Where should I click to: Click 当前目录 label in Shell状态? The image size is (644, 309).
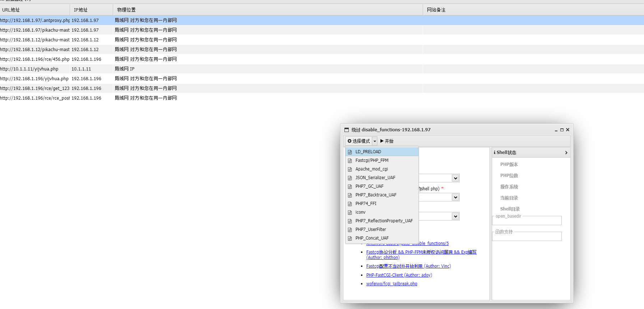[x=509, y=198]
